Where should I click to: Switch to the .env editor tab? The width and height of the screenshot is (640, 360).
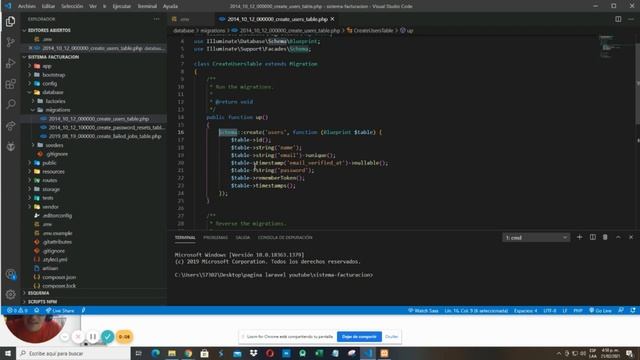[x=184, y=19]
